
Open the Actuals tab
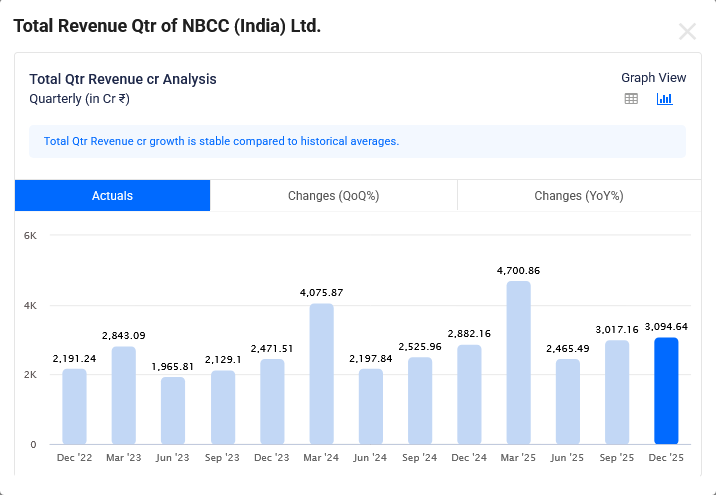pos(112,196)
